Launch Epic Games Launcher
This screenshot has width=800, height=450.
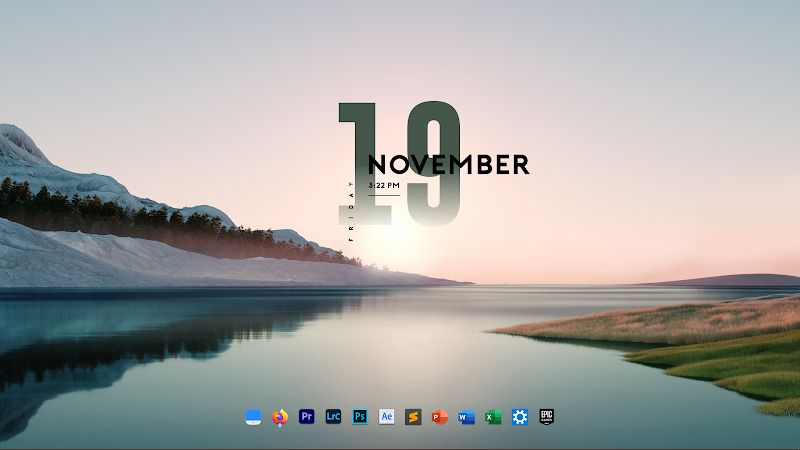click(x=546, y=417)
